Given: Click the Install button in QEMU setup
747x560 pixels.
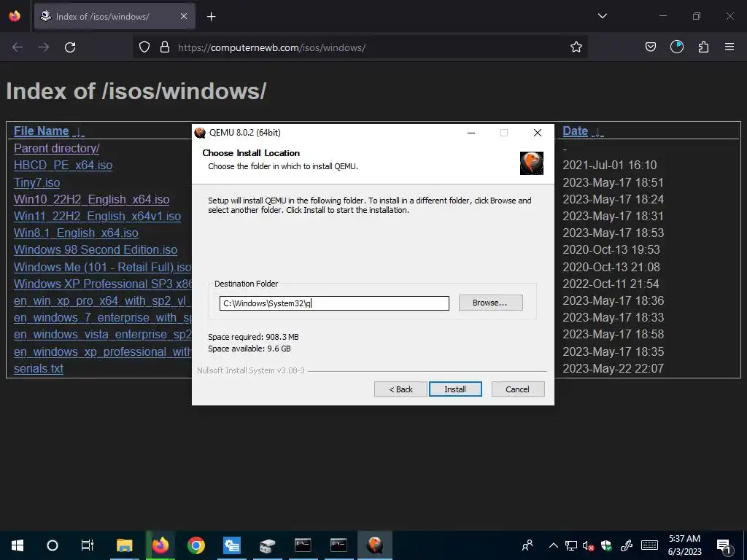Looking at the screenshot, I should (x=455, y=389).
